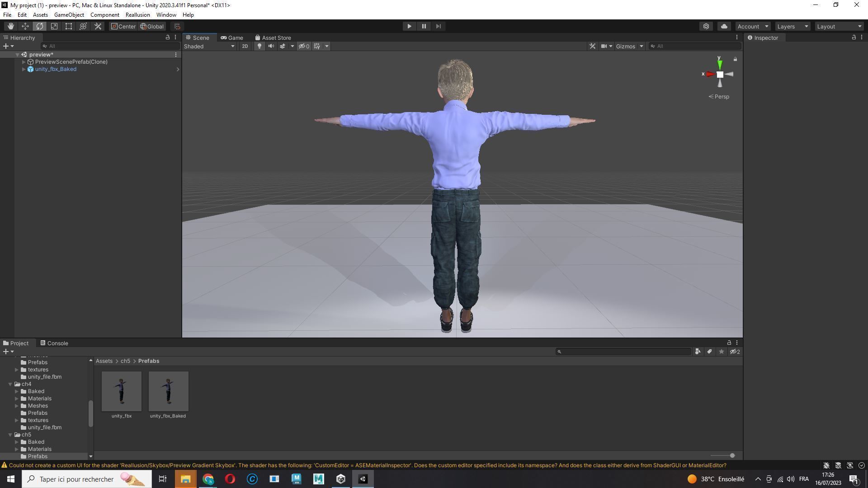Pause the game
The image size is (868, 488).
pyautogui.click(x=424, y=26)
